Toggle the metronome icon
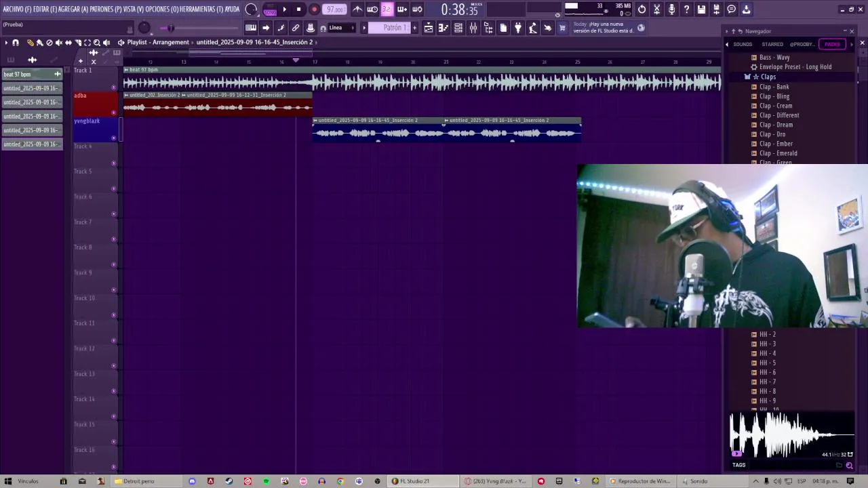 click(x=358, y=9)
